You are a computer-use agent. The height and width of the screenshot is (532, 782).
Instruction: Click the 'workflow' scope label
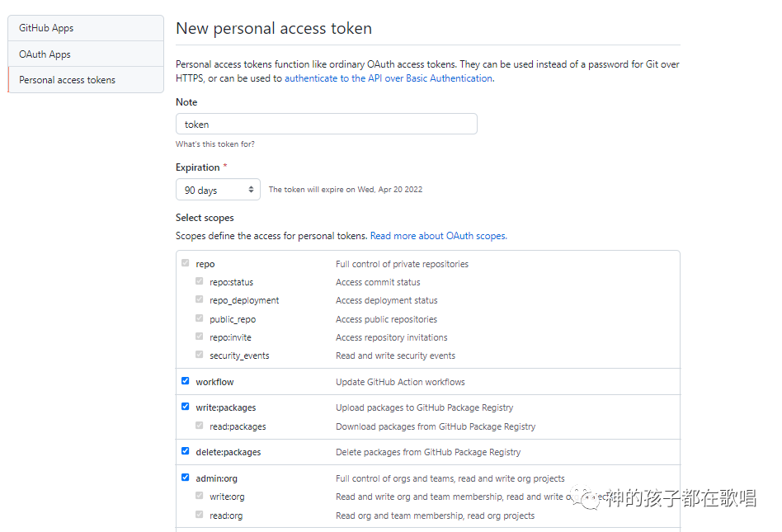pyautogui.click(x=214, y=382)
